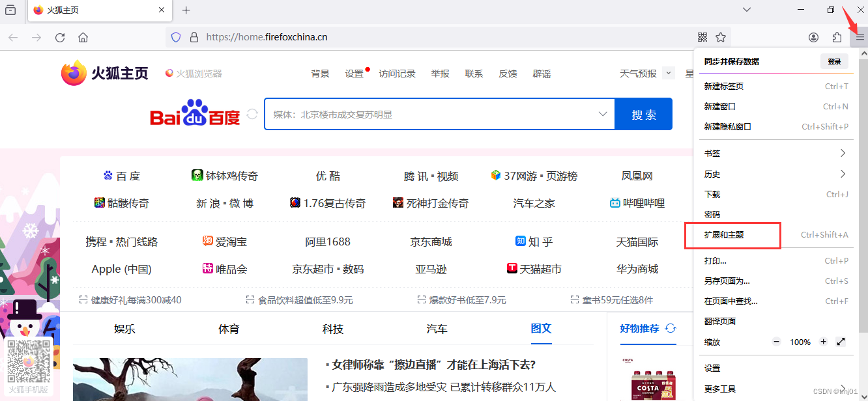The image size is (868, 401).
Task: Expand search suggestions dropdown arrow
Action: tap(603, 114)
